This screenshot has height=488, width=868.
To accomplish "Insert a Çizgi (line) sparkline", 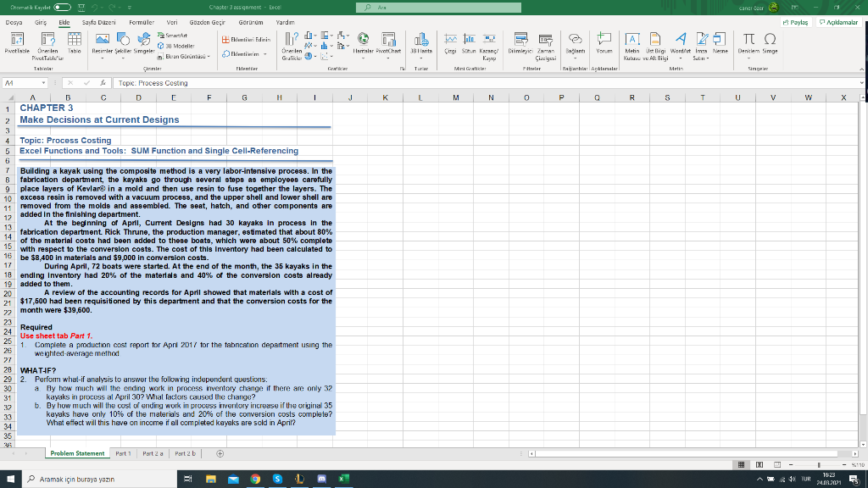I will [451, 43].
